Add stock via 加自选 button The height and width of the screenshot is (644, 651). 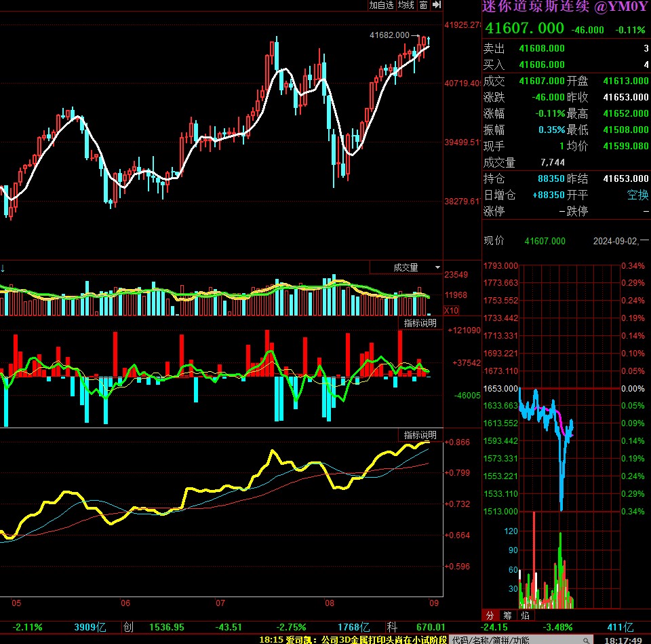coord(381,5)
